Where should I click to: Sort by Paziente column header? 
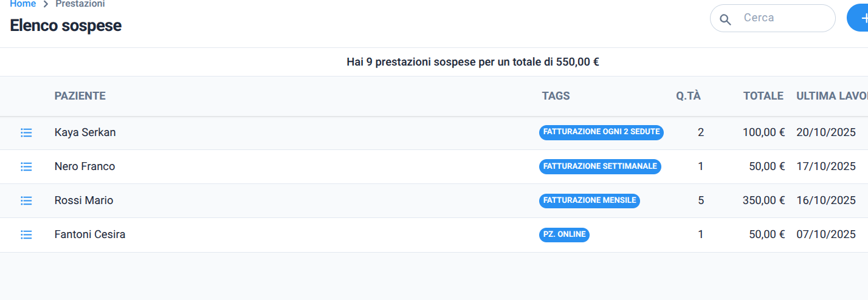[x=80, y=96]
